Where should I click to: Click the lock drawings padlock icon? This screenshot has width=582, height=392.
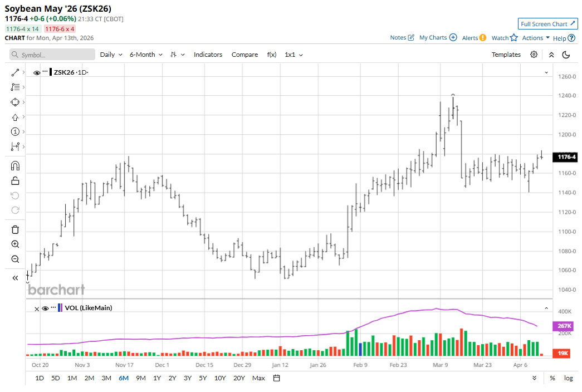pos(15,180)
